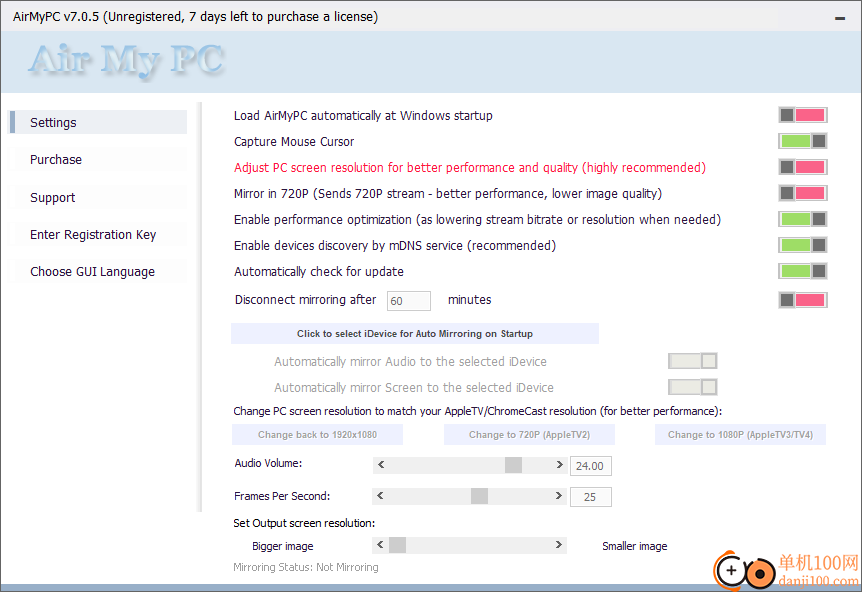Decrease Frames Per Second with left arrow

[x=380, y=496]
